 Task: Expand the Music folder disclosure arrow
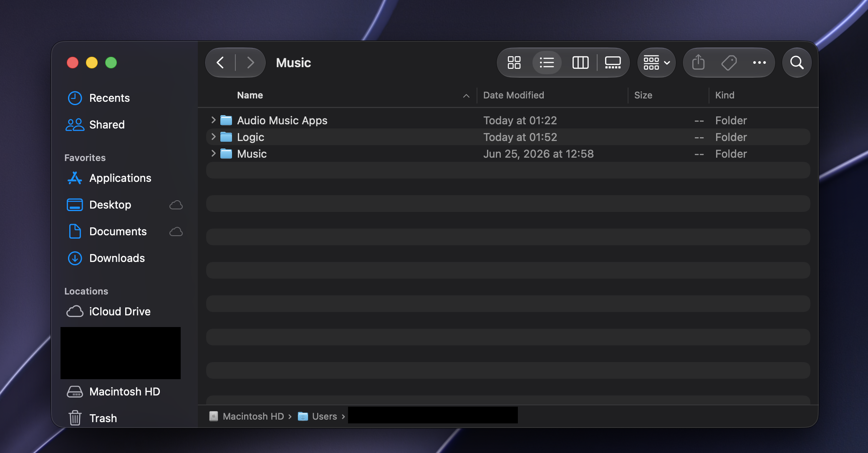coord(213,154)
